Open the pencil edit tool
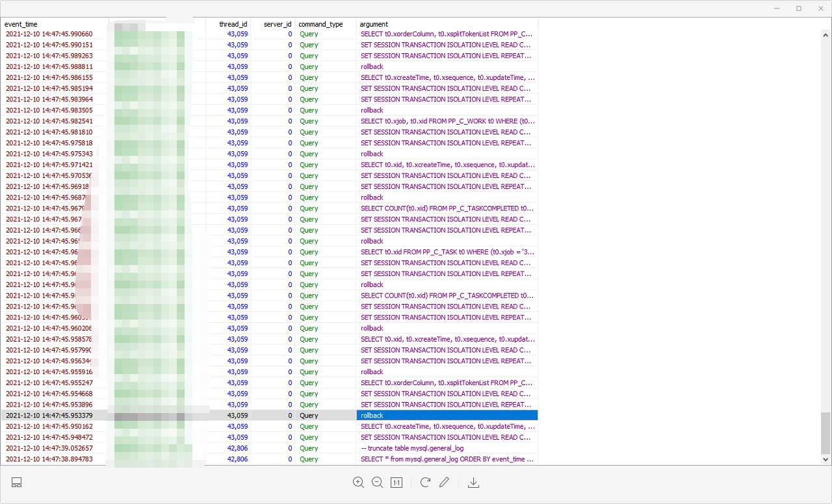The image size is (832, 504). (x=445, y=483)
